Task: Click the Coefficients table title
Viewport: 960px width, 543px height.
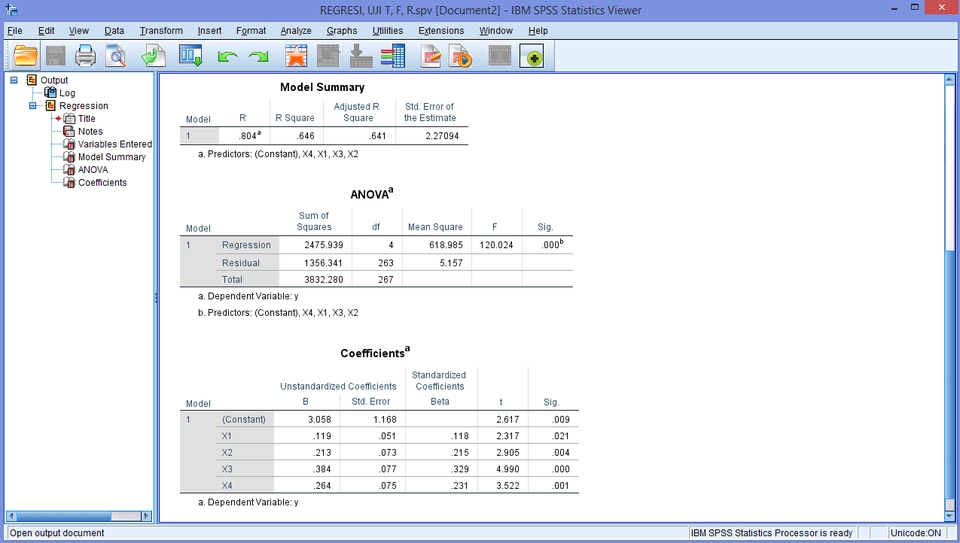Action: coord(375,353)
